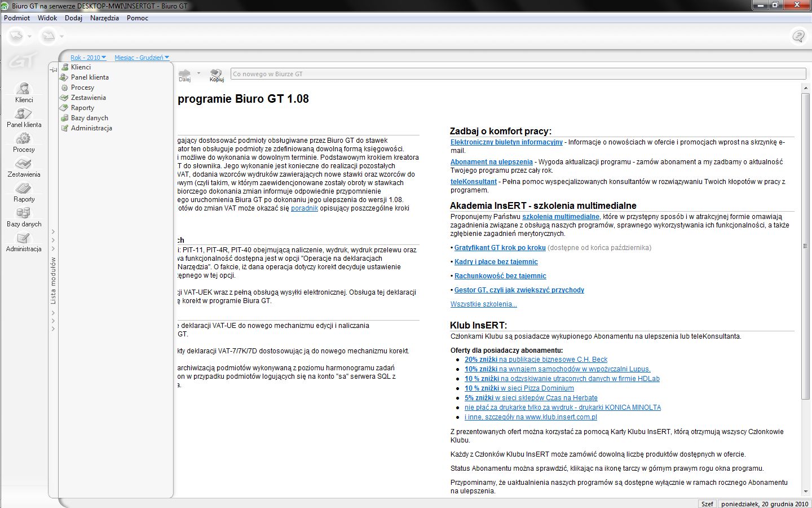The width and height of the screenshot is (812, 508).
Task: Click the vertical scrollbar up arrow
Action: [x=805, y=88]
